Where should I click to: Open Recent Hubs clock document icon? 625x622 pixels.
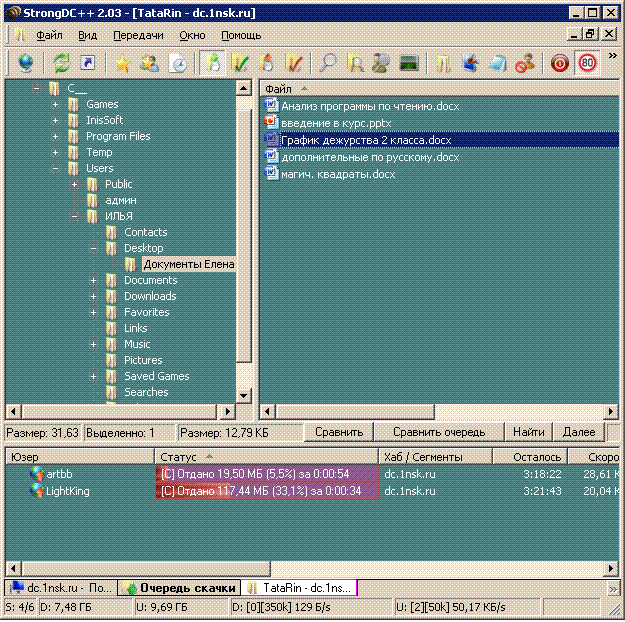177,63
